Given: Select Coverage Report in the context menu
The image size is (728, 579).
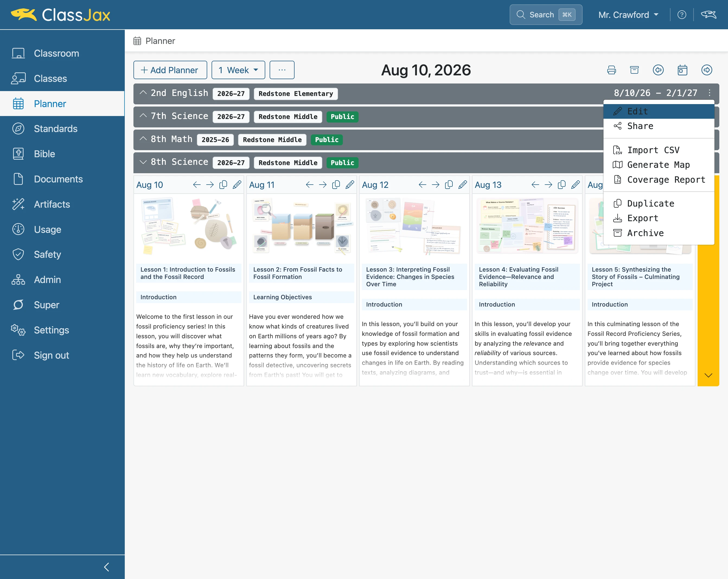Looking at the screenshot, I should click(x=659, y=179).
